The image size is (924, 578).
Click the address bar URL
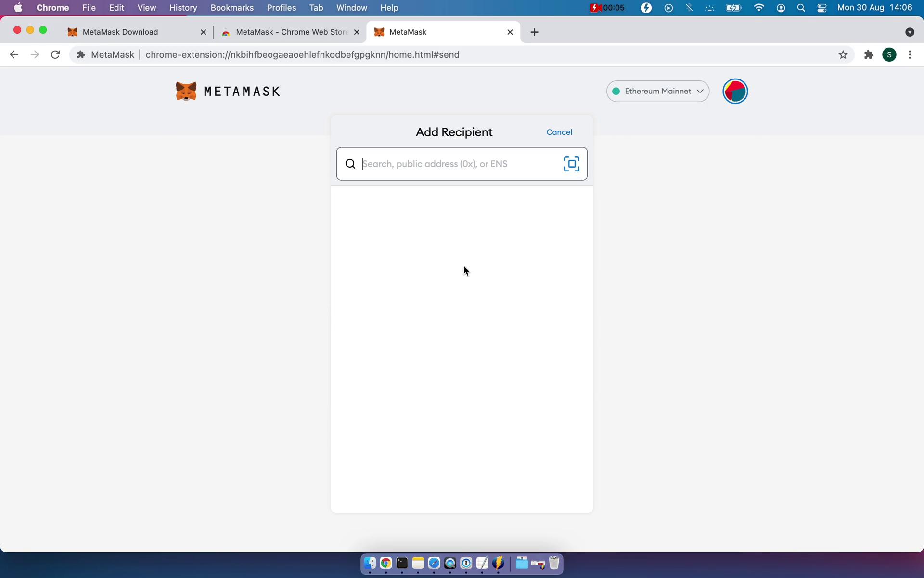302,54
